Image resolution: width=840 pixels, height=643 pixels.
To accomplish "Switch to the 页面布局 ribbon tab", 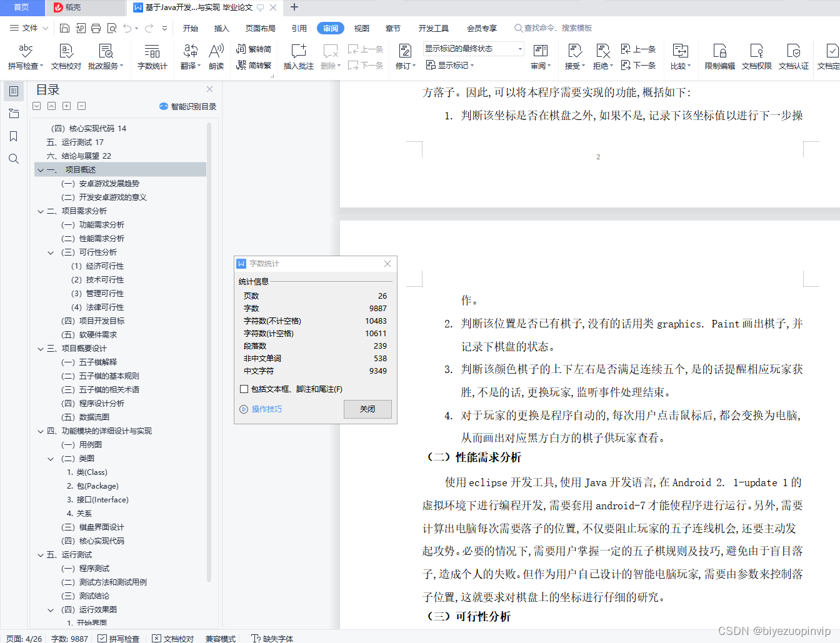I will [x=261, y=28].
